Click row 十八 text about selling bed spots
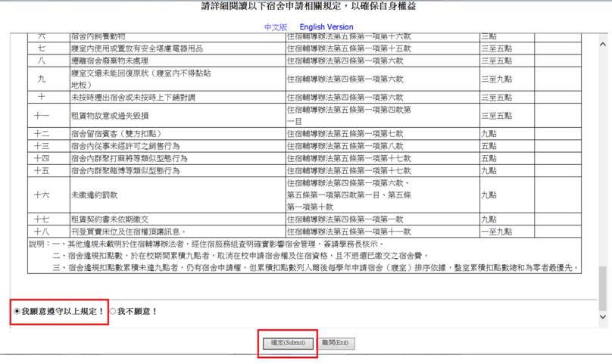This screenshot has width=612, height=364. (x=128, y=231)
